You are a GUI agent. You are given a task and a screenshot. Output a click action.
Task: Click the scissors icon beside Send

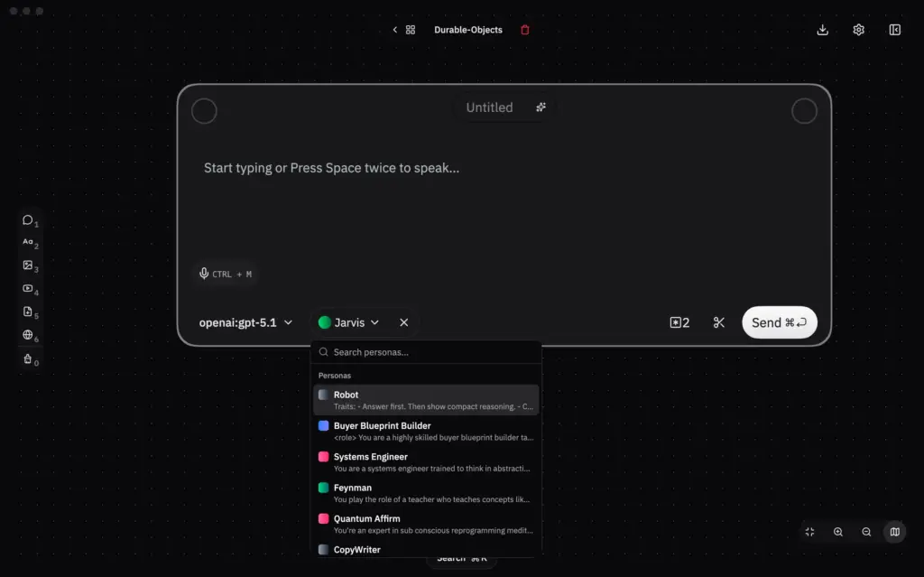718,322
